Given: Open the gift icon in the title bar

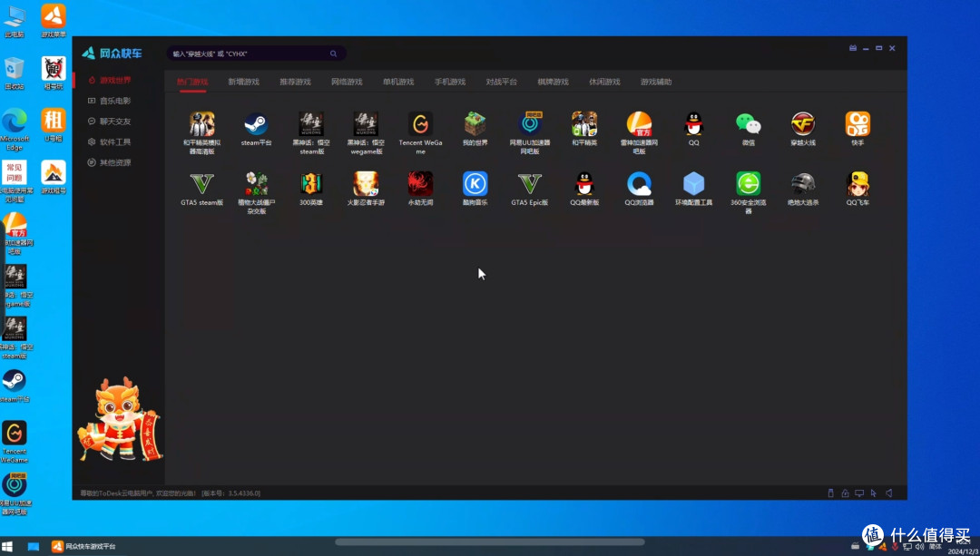Looking at the screenshot, I should click(852, 48).
